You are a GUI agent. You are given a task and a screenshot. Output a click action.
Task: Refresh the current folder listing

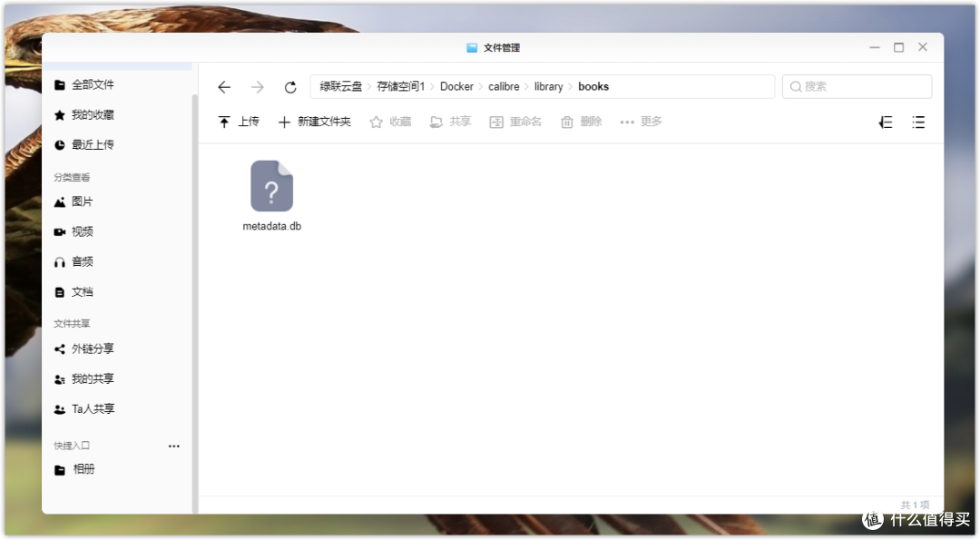click(290, 87)
